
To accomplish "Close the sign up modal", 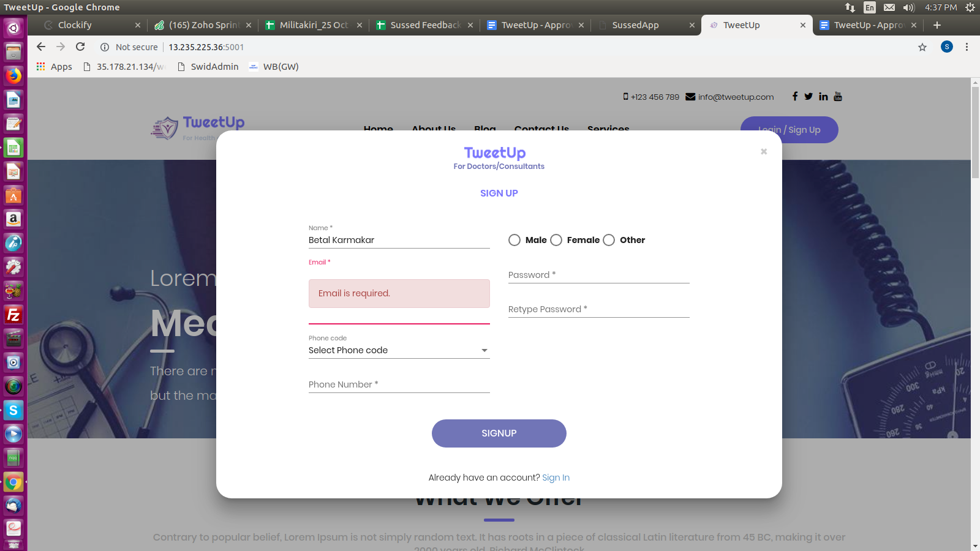I will click(764, 151).
